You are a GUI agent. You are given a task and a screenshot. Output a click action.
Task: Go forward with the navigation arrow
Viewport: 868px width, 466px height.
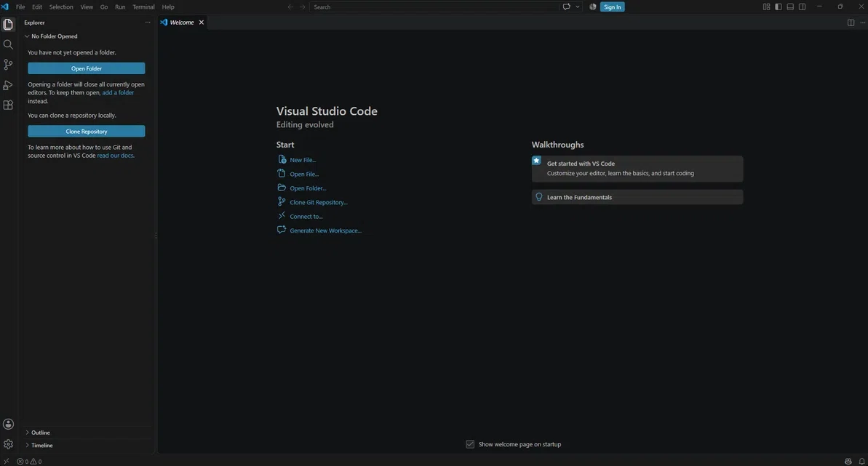302,7
